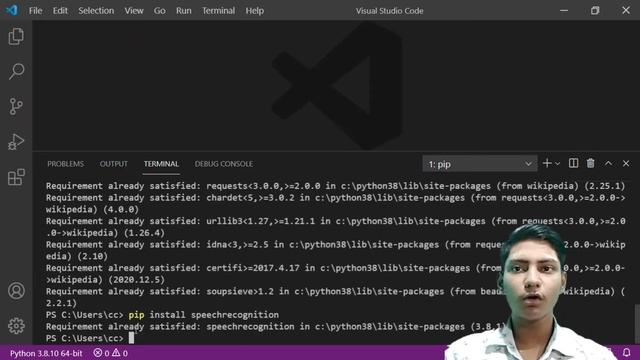The width and height of the screenshot is (640, 360).
Task: Select the TERMINAL tab
Action: pyautogui.click(x=161, y=164)
